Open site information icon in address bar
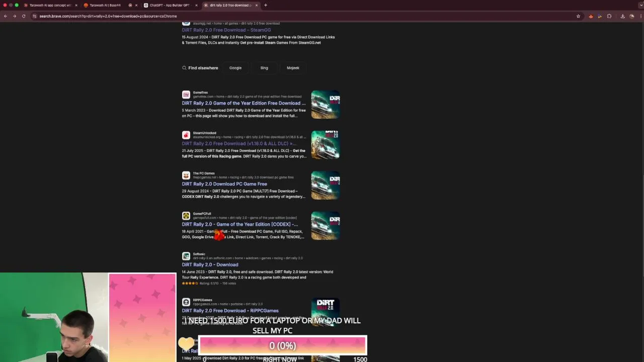This screenshot has width=644, height=362. pyautogui.click(x=34, y=16)
